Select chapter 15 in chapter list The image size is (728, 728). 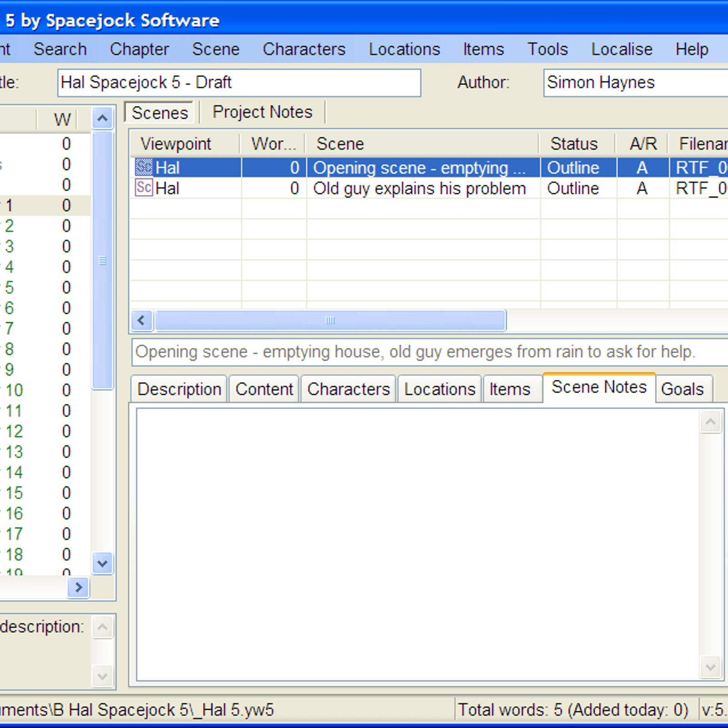(45, 493)
